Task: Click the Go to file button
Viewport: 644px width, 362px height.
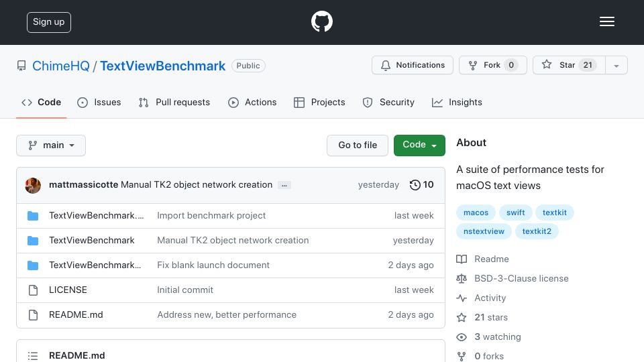Action: tap(358, 145)
